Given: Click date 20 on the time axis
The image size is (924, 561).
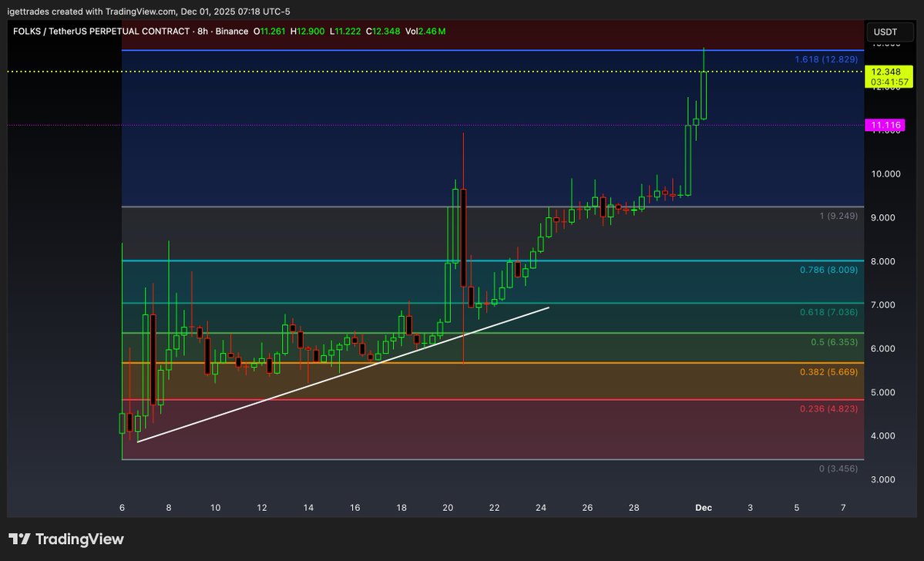Looking at the screenshot, I should [x=448, y=508].
